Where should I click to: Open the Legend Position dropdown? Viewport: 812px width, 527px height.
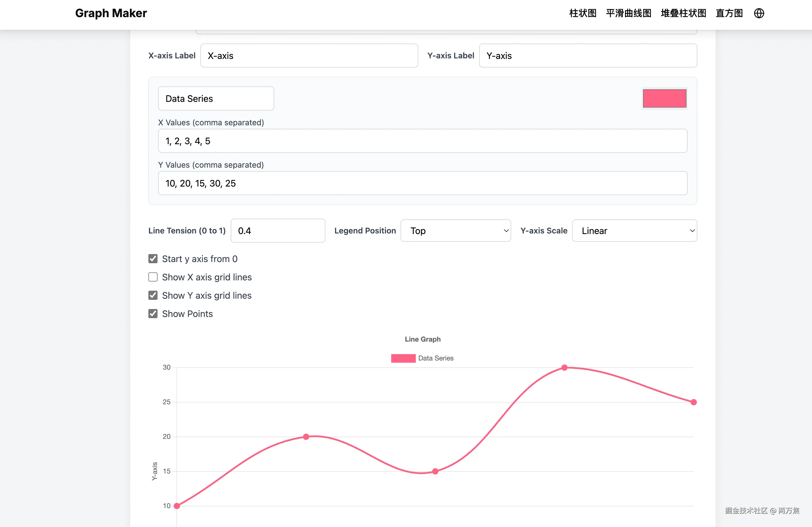[x=456, y=231]
